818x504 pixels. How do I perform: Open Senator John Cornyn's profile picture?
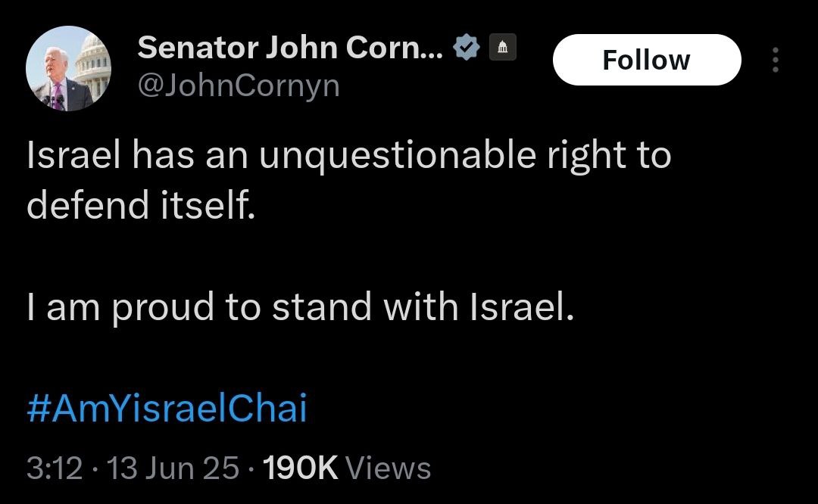click(68, 69)
